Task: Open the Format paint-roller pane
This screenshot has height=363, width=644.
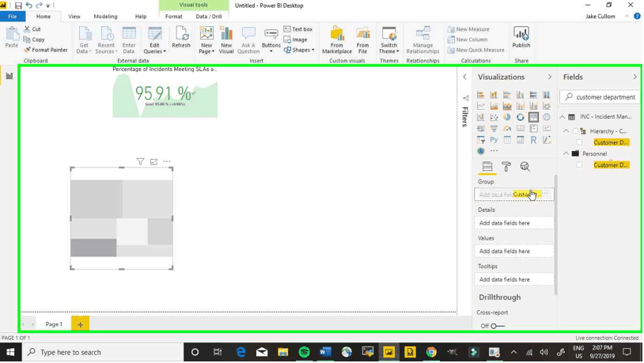Action: point(506,166)
